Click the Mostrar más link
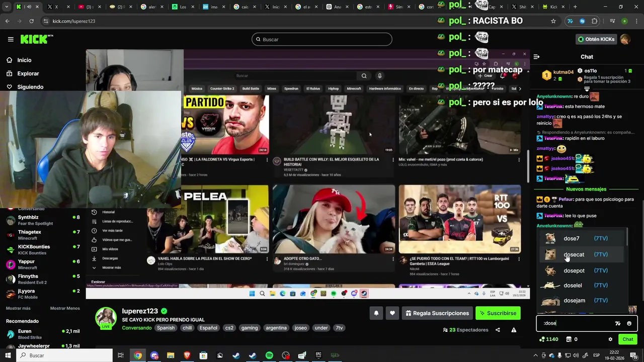Viewport: 644px width, 362px height. (18, 308)
